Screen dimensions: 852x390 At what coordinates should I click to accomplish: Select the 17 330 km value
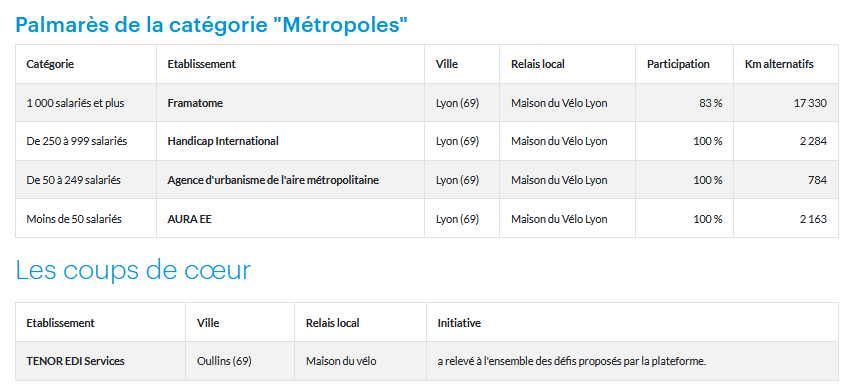(x=810, y=103)
